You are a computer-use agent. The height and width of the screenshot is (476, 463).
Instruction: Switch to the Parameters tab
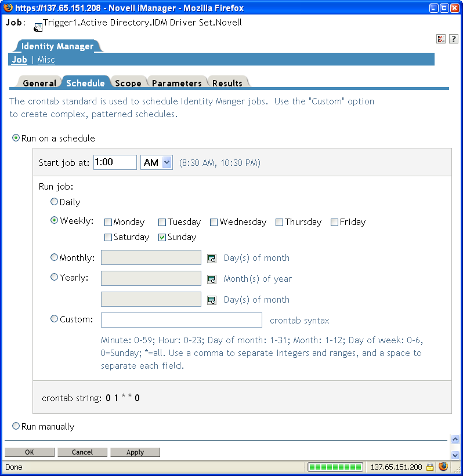177,83
